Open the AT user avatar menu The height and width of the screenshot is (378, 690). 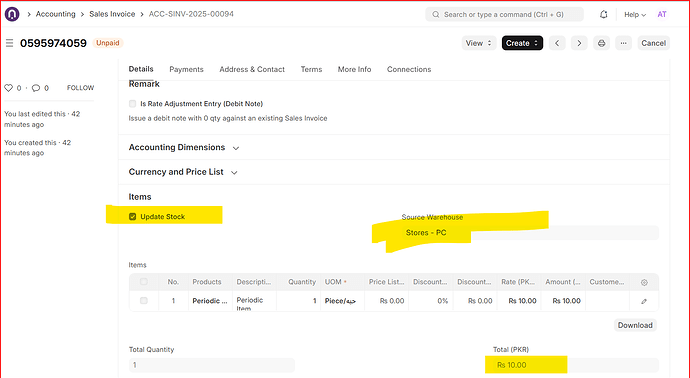pos(661,15)
